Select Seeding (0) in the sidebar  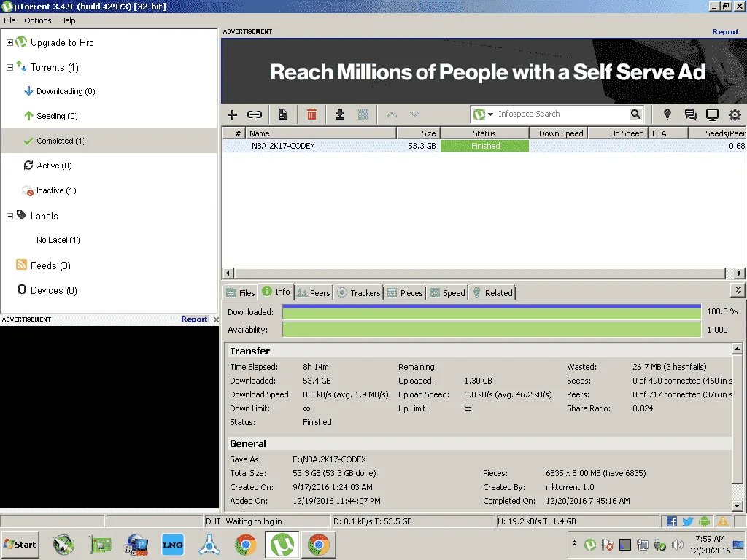tap(109, 116)
